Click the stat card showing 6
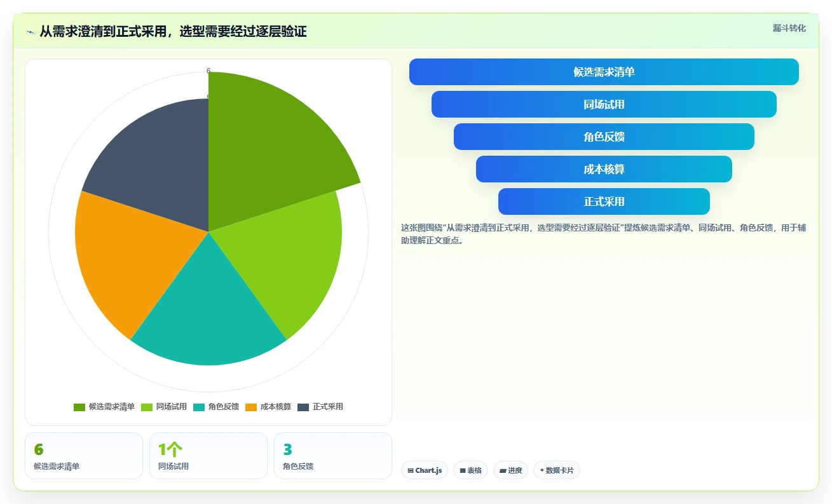This screenshot has width=832, height=504. coord(84,456)
